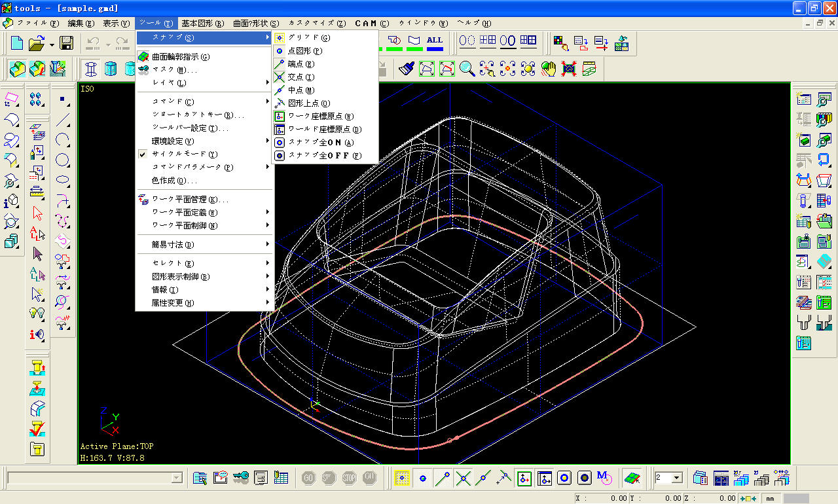Open ツールバー設定 from the menu
This screenshot has height=504, width=838.
coord(205,128)
